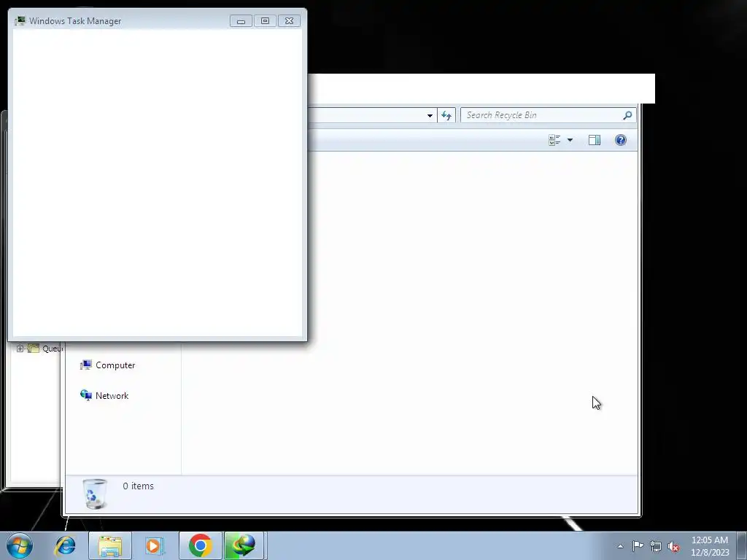
Task: Launch Internet Explorer from the taskbar
Action: (65, 545)
